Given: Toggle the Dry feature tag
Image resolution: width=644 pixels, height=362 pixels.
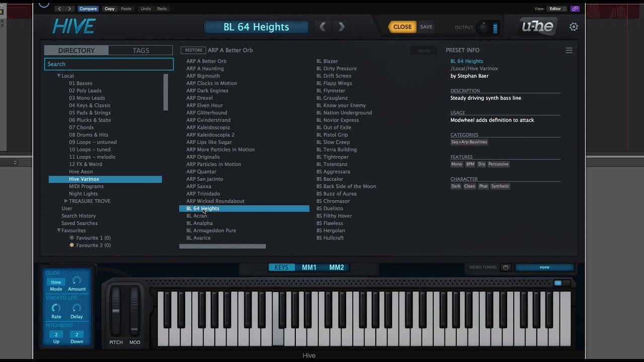Looking at the screenshot, I should pos(481,164).
